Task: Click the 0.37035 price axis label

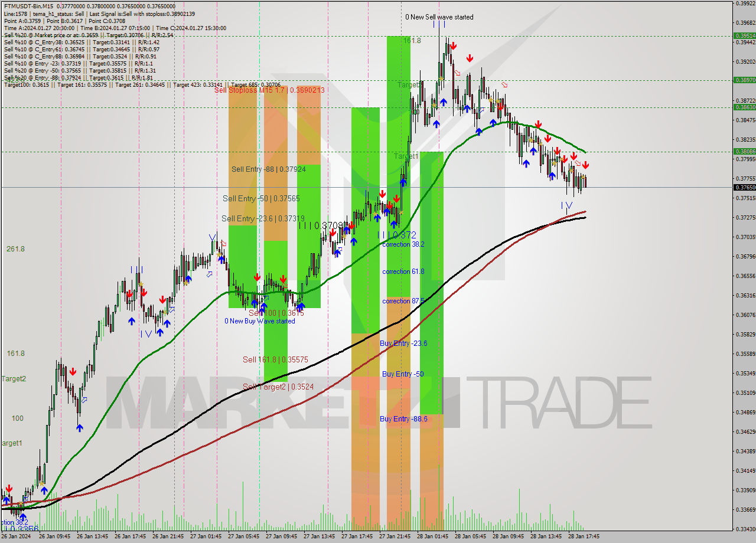Action: (745, 237)
